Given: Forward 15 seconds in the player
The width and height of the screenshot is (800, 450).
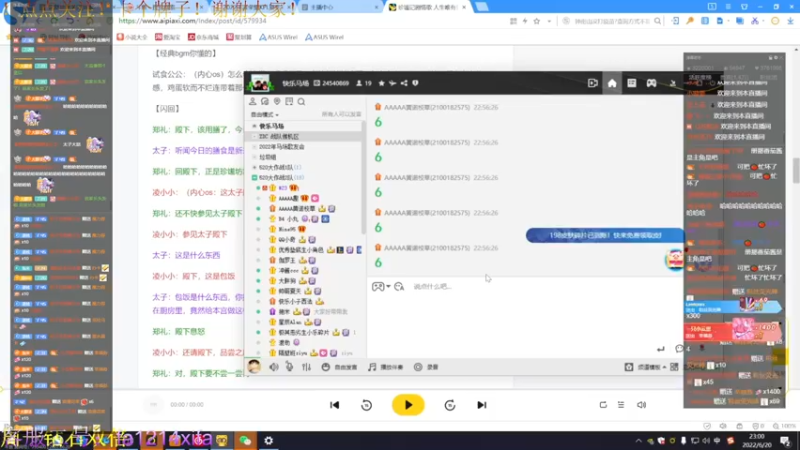Looking at the screenshot, I should [449, 405].
